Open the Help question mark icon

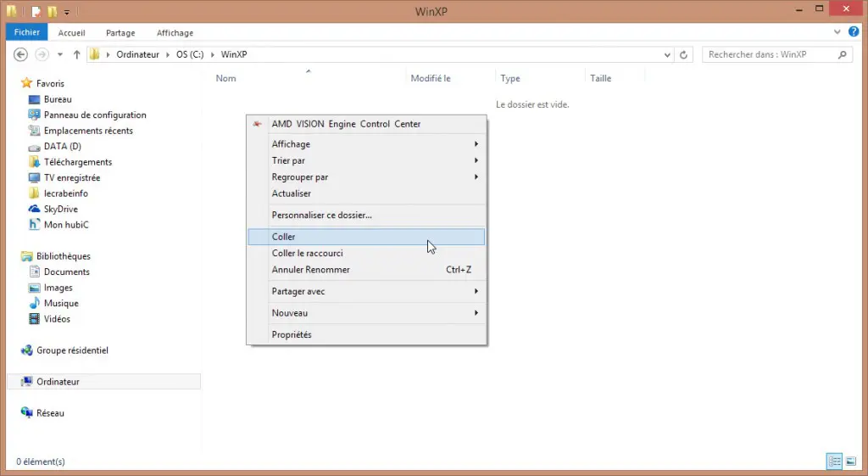[x=854, y=32]
